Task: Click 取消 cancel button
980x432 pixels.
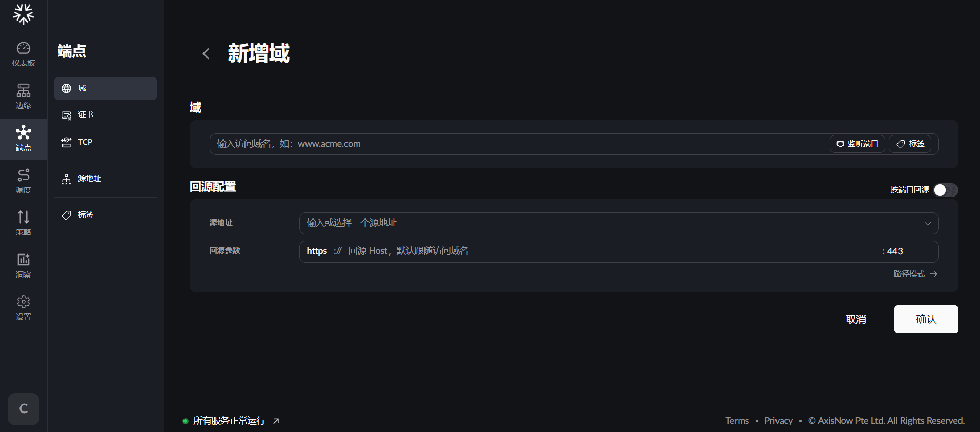Action: point(856,319)
